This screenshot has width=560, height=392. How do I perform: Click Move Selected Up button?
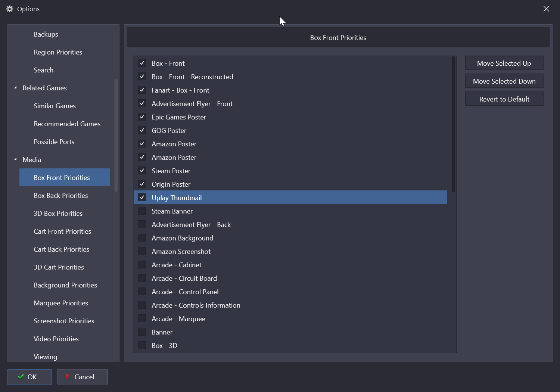click(504, 63)
